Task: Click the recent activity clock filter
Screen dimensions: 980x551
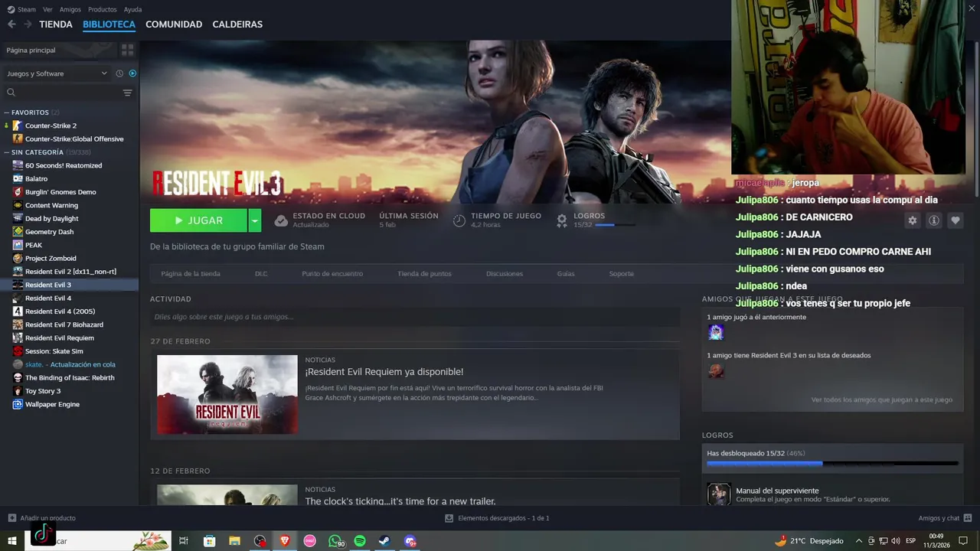Action: [119, 73]
